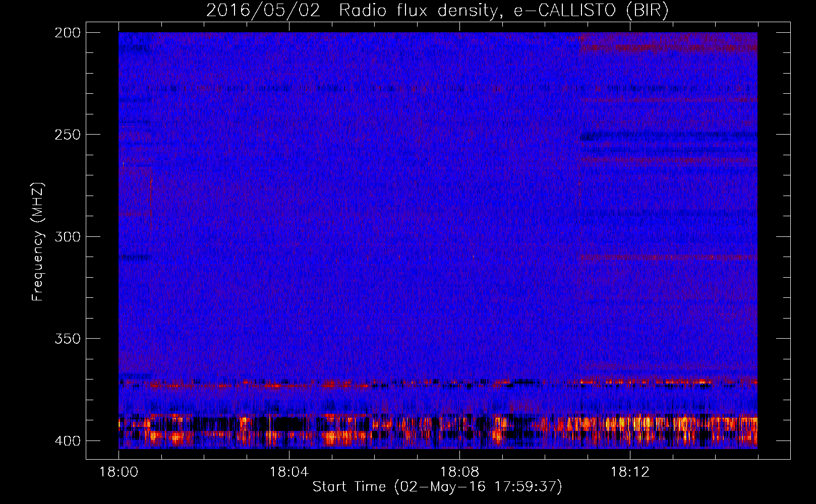Click the '18:04' time tick label

point(289,472)
